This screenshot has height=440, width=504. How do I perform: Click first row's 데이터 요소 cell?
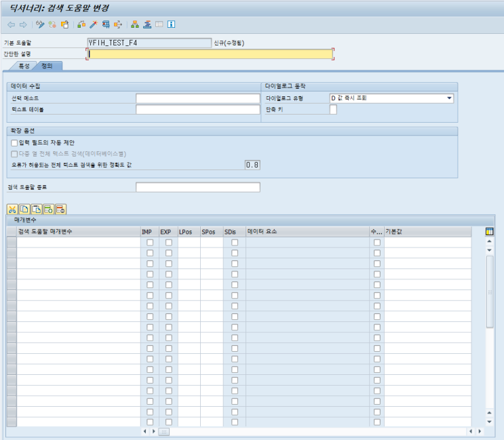307,243
